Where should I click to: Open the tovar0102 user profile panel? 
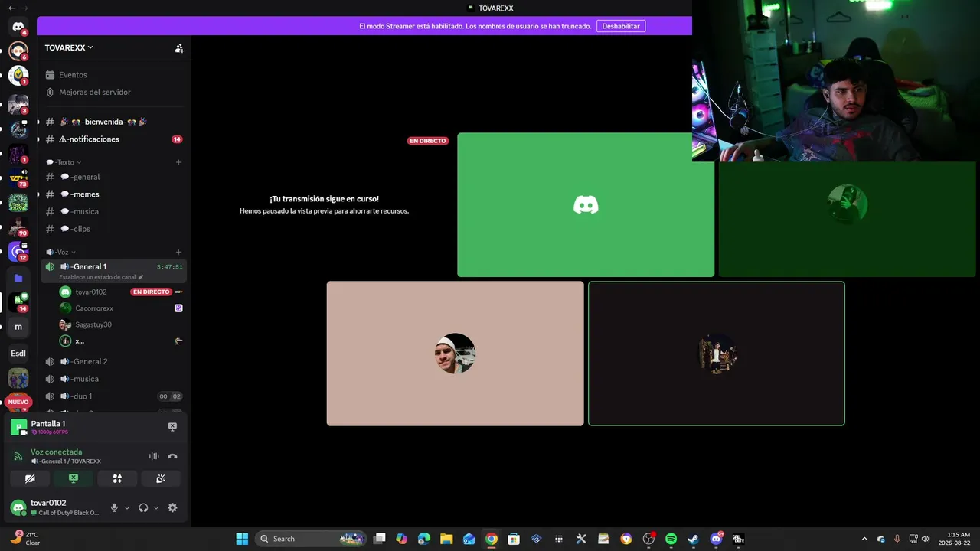point(56,507)
